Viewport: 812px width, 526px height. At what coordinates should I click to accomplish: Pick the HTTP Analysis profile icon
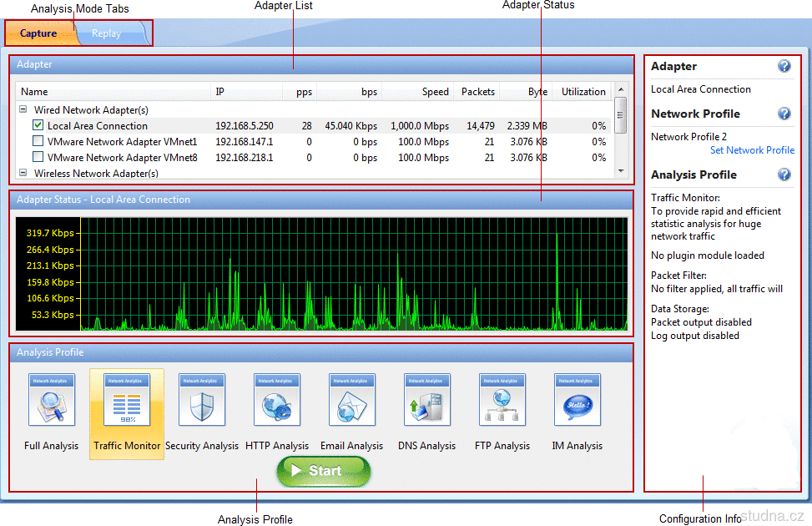[x=277, y=401]
